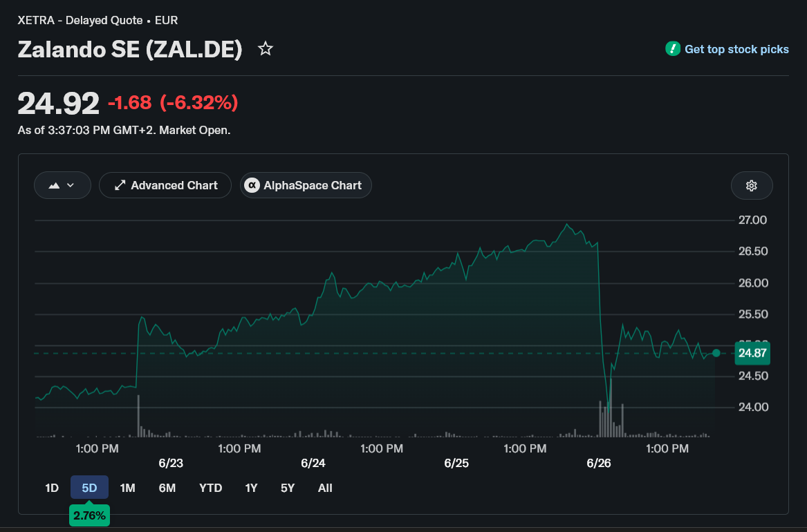
Task: Click the 6/24 date label
Action: click(313, 463)
